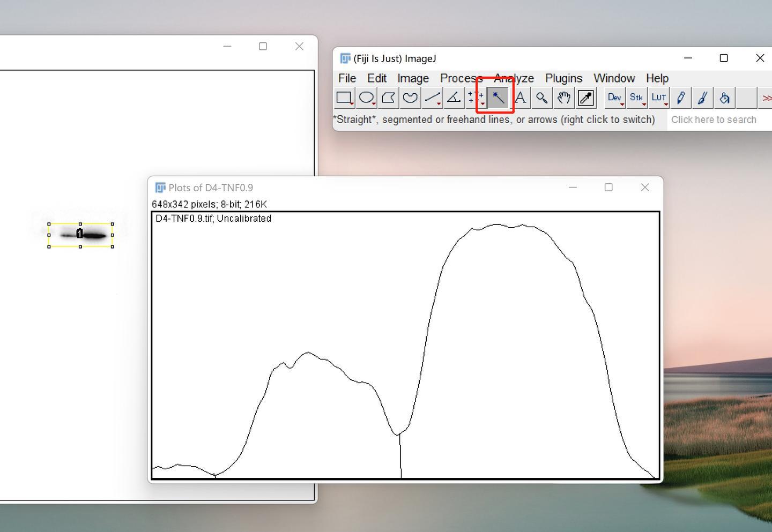
Task: Select the Rectangle selection tool
Action: pos(344,98)
